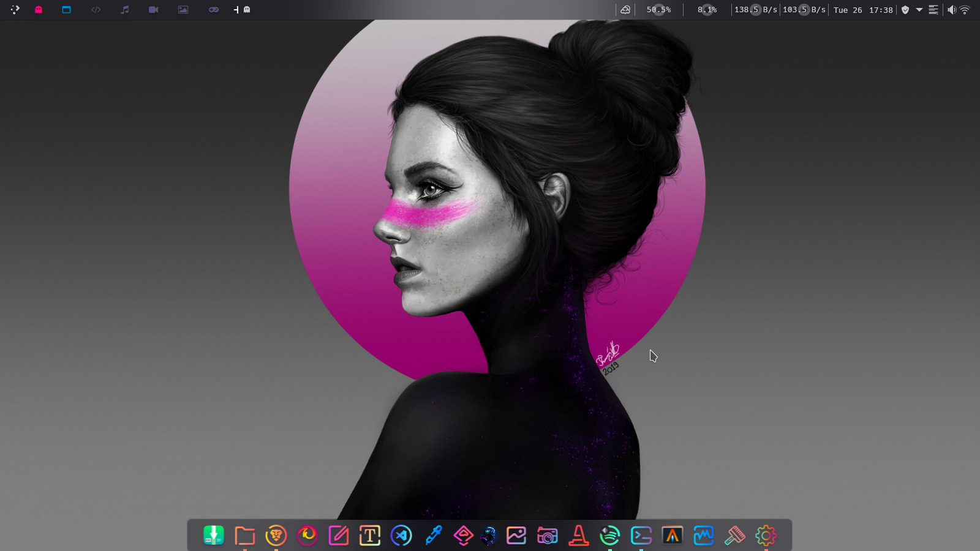The height and width of the screenshot is (551, 980).
Task: Open the image viewer in dock
Action: [516, 536]
